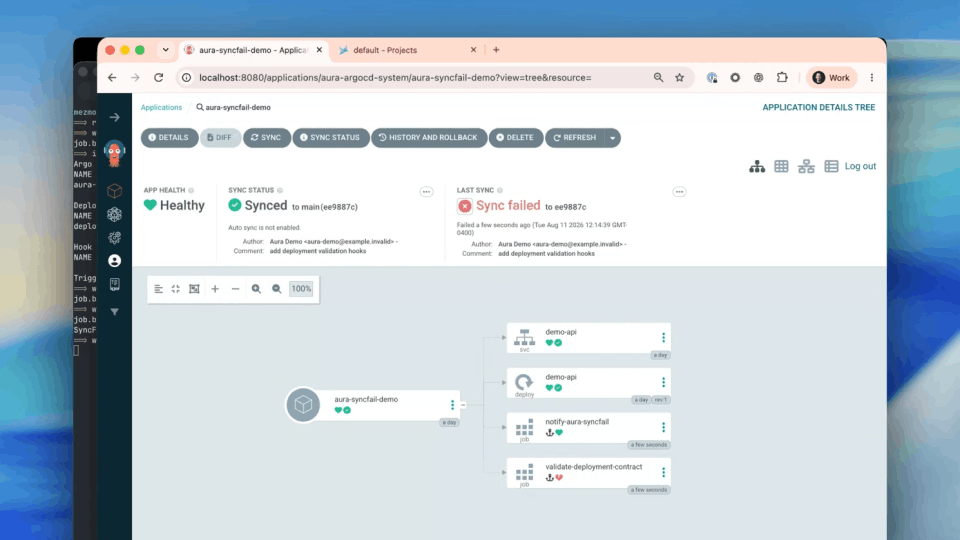Open the Work profile button
This screenshot has height=540, width=960.
coord(831,78)
